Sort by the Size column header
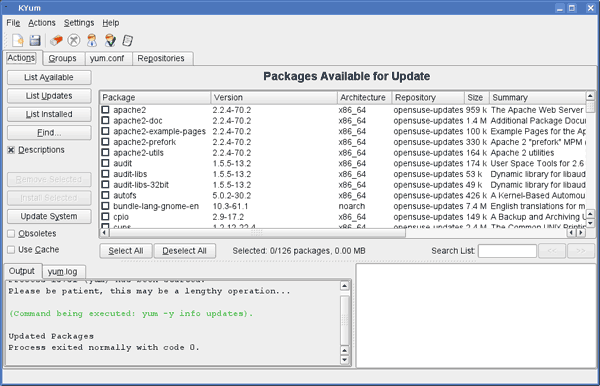 (x=476, y=98)
